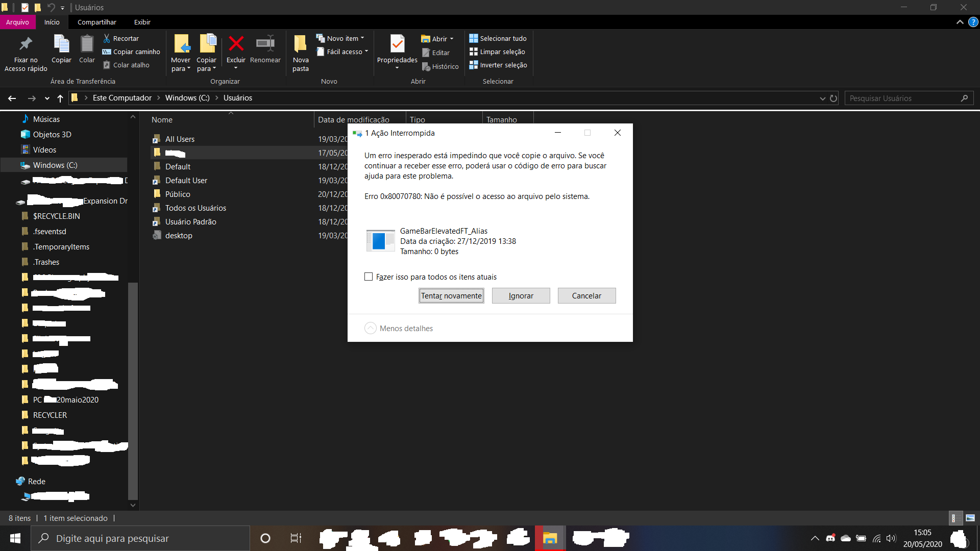Open Cortana circle icon on taskbar
The height and width of the screenshot is (551, 980).
tap(265, 538)
